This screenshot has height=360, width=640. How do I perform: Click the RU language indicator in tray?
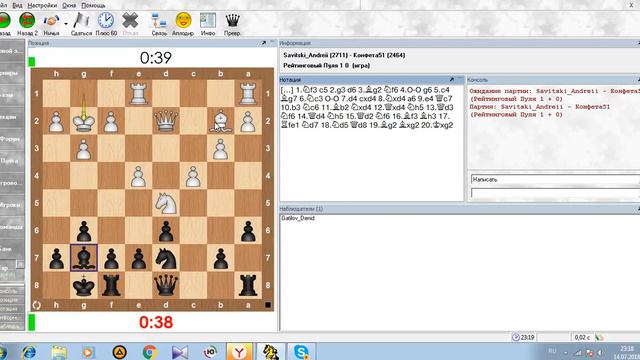coord(552,351)
